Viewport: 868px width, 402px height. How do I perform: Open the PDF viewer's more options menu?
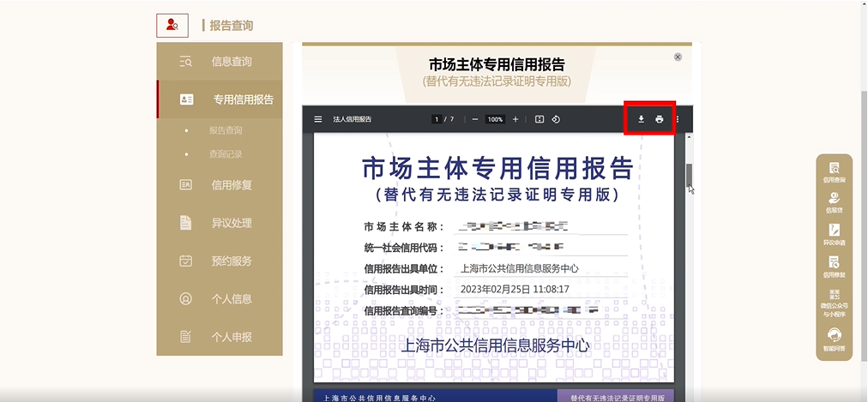point(677,119)
